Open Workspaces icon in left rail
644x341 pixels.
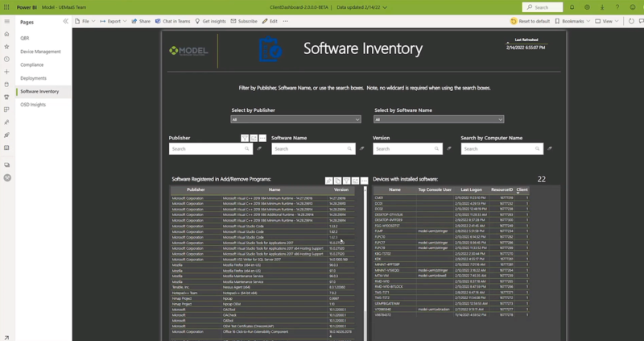click(6, 165)
